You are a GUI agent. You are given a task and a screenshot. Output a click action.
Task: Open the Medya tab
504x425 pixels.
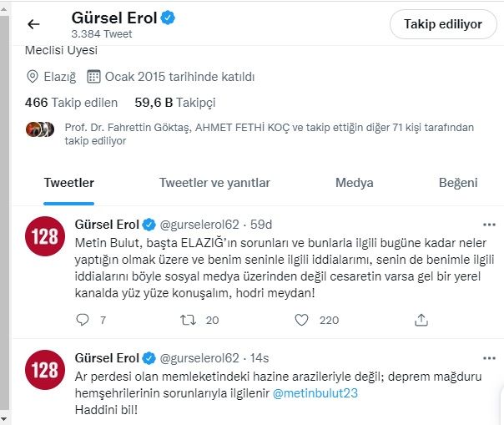click(x=354, y=183)
